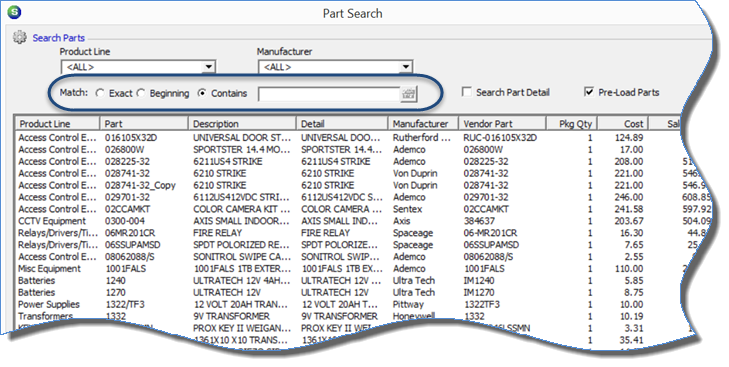Select the Power Supplies product line row
The image size is (729, 367).
coord(49,305)
